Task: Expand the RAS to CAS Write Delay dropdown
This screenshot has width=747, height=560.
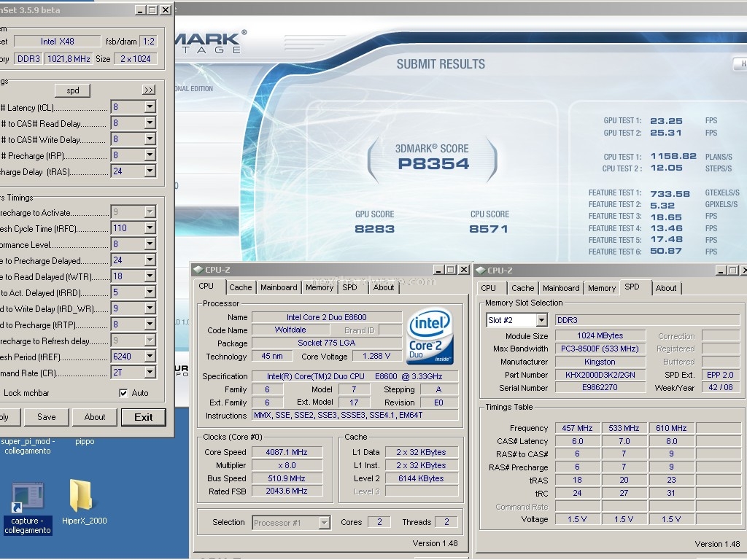Action: pos(150,139)
